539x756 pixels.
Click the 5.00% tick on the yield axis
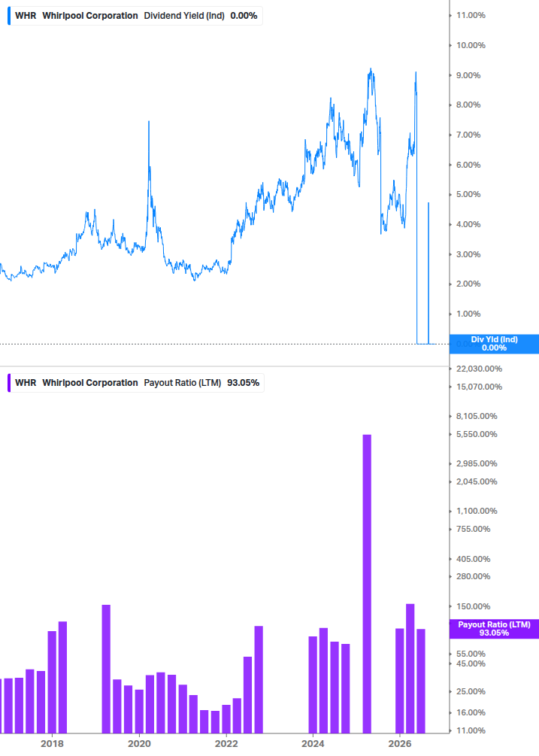[468, 194]
